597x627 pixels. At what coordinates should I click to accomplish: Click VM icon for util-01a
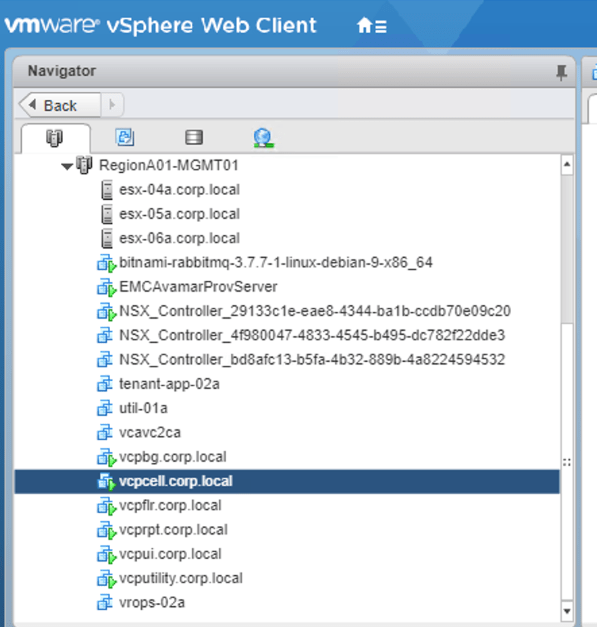coord(105,409)
